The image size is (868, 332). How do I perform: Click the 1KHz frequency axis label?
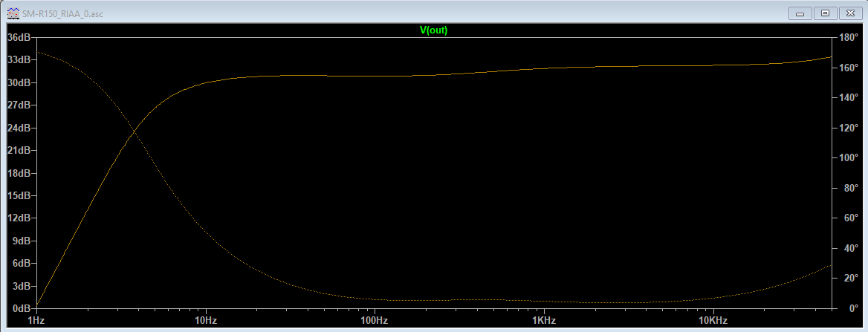[544, 320]
